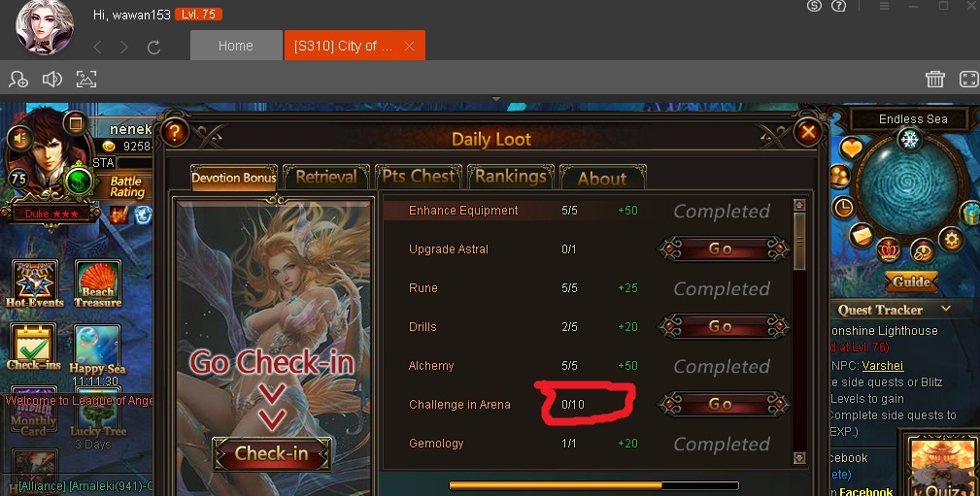Click the Daily Loot help question icon
Viewport: 980px width, 496px height.
tap(175, 132)
